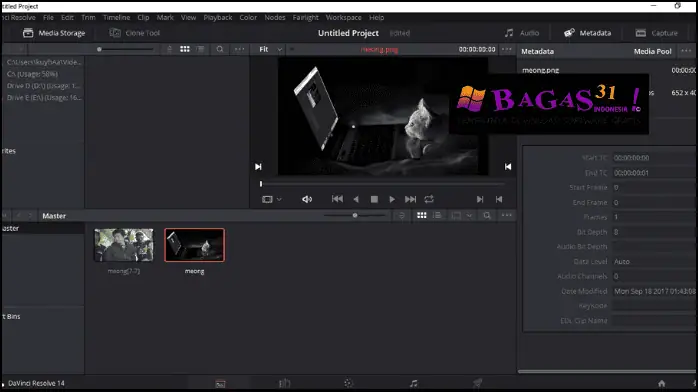This screenshot has height=392, width=698.
Task: Open the Playback menu
Action: coord(218,17)
